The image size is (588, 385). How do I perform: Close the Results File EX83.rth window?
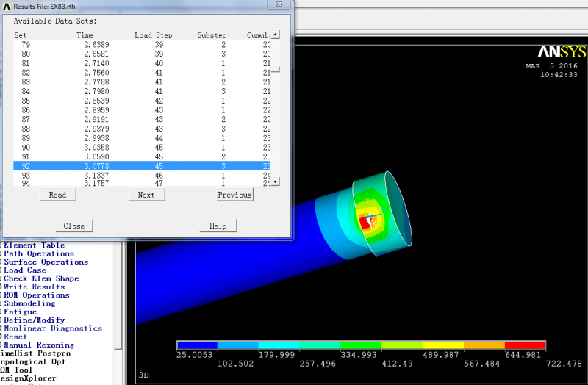coord(279,4)
